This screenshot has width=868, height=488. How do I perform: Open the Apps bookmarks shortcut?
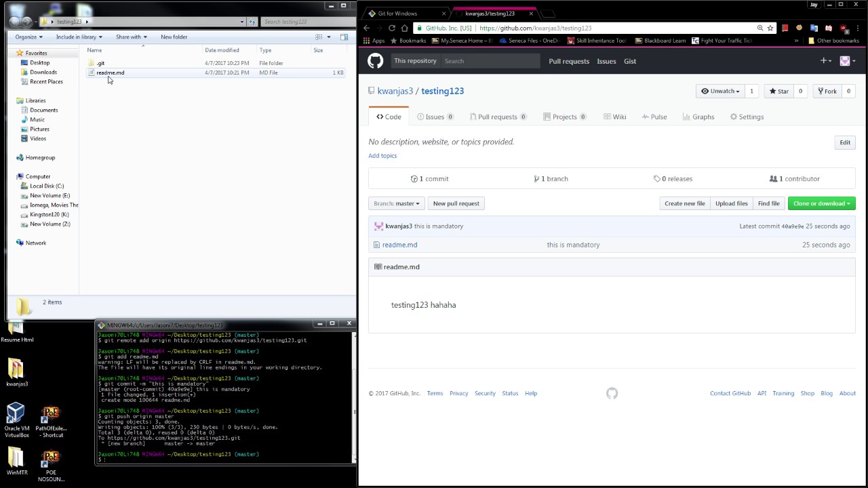point(374,41)
